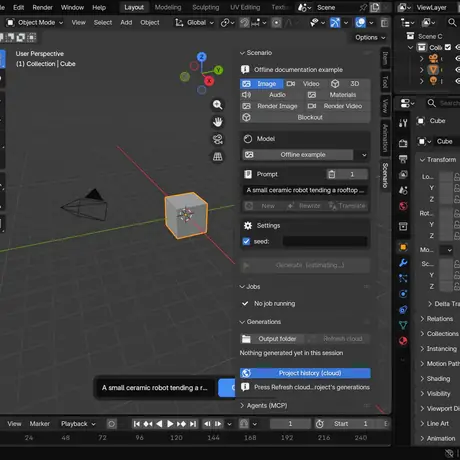
Task: Select the Audio generation mode
Action: tap(272, 95)
